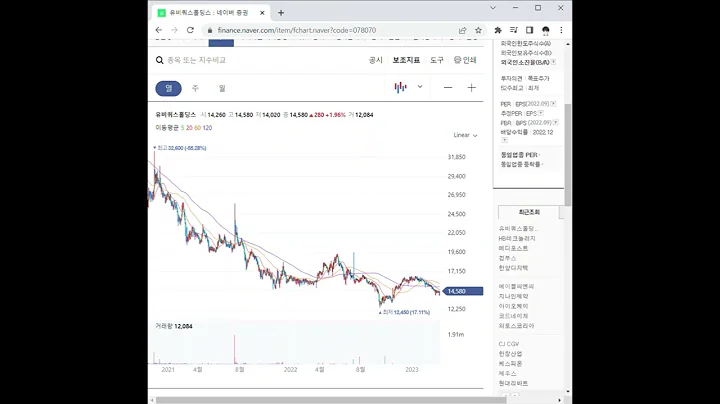
Task: Open CJ CGV from recent list
Action: tap(509, 344)
